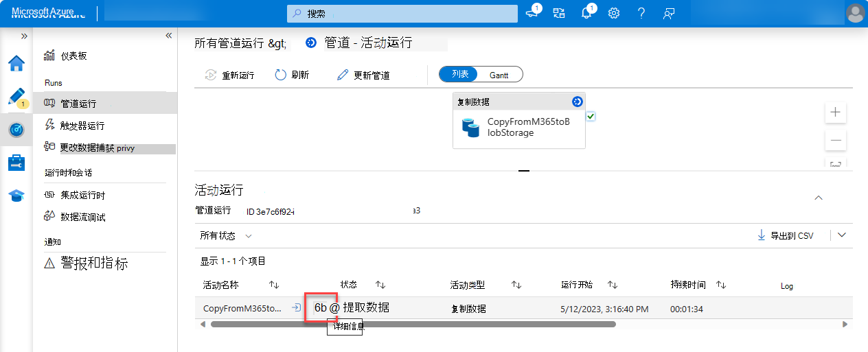Open the export options dropdown arrow
This screenshot has height=352, width=868.
[842, 235]
